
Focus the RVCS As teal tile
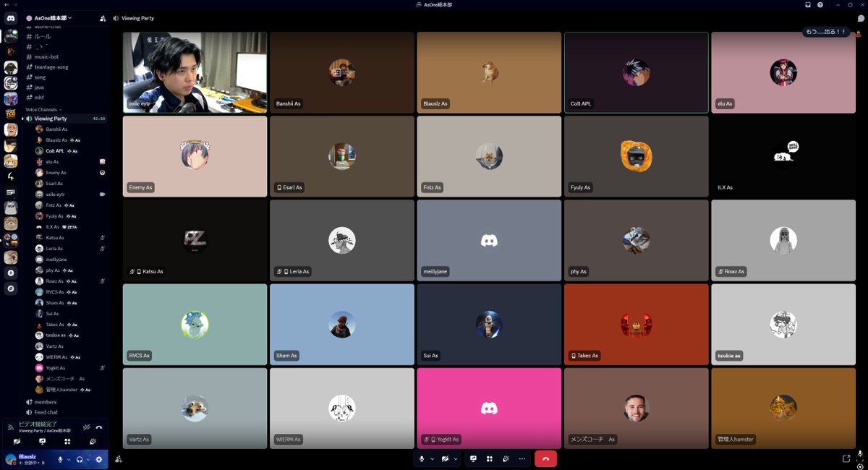coord(195,325)
